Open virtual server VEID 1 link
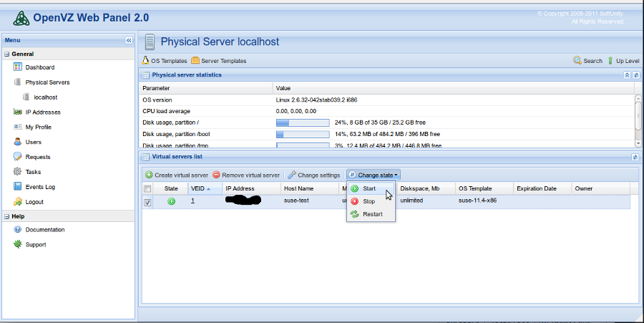The width and height of the screenshot is (644, 323). tap(192, 201)
